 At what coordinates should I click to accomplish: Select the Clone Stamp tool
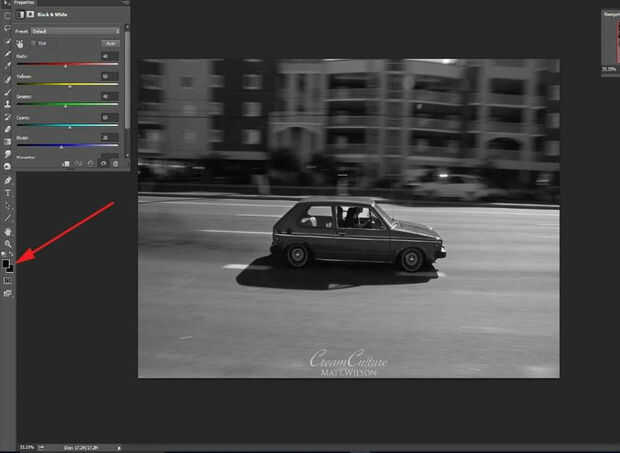click(7, 104)
